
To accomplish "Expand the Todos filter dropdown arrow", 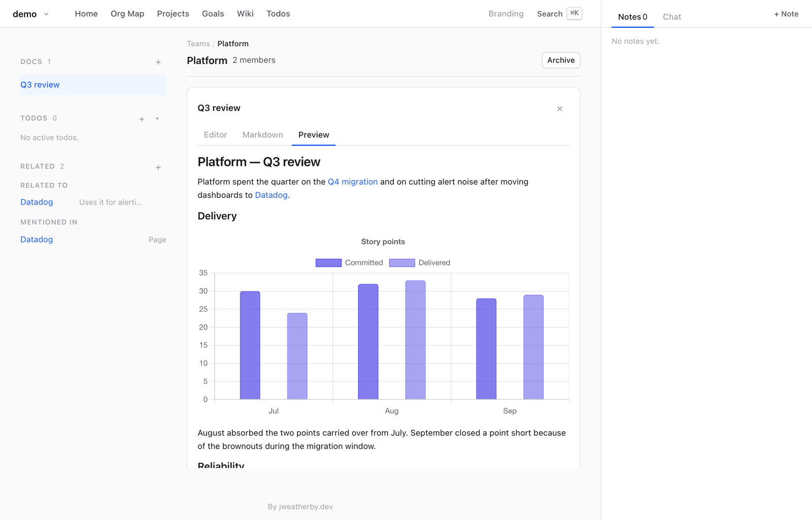I will [x=157, y=119].
